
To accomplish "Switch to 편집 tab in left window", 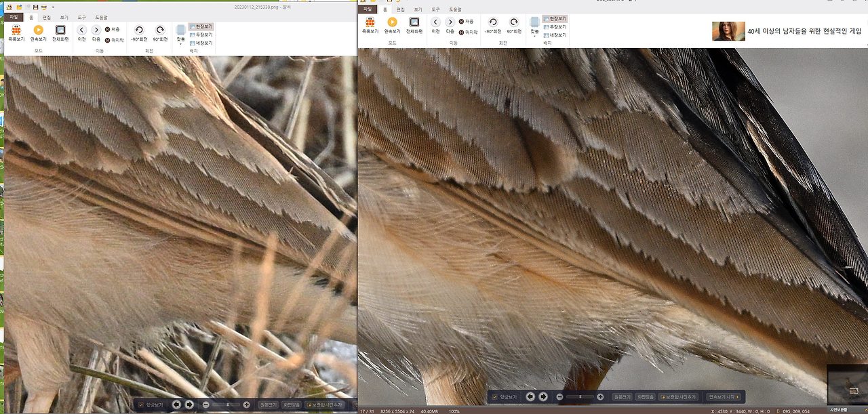I will [47, 18].
